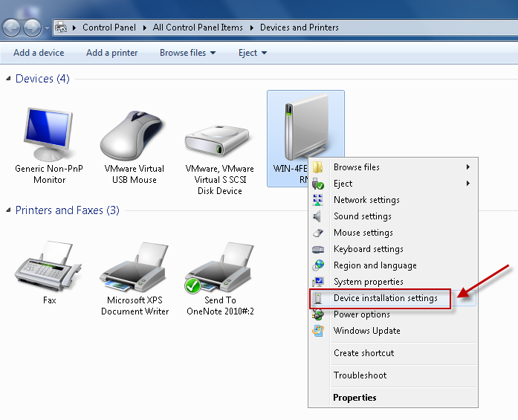This screenshot has height=420, width=518.
Task: Open dropdown arrow after All Control Panel Items
Action: pos(251,28)
